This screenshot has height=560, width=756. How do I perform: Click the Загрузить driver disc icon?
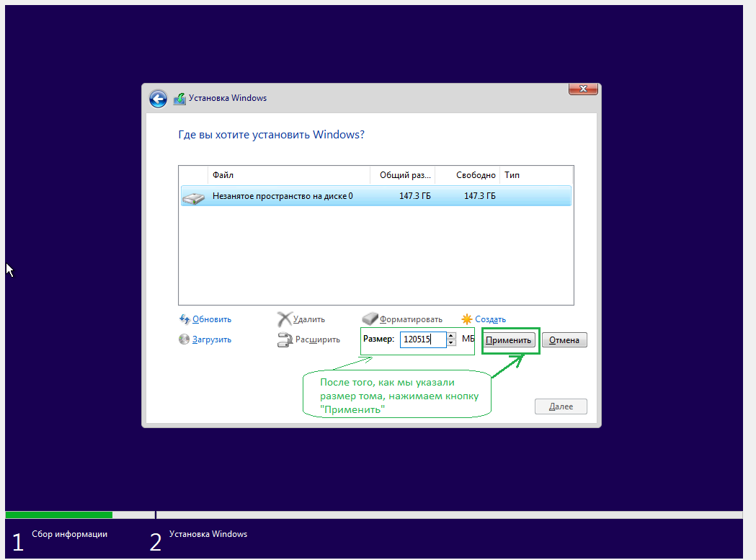pyautogui.click(x=184, y=339)
